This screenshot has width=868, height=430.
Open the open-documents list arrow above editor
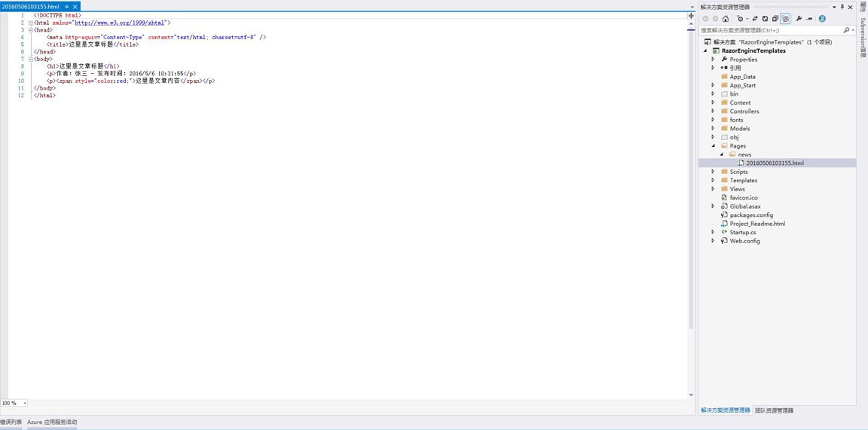click(692, 8)
